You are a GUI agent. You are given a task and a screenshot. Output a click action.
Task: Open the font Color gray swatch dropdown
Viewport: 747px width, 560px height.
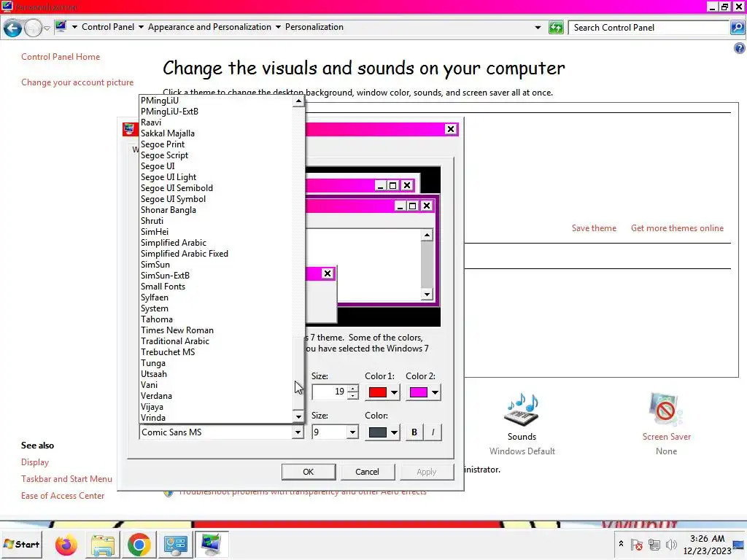[x=383, y=432]
